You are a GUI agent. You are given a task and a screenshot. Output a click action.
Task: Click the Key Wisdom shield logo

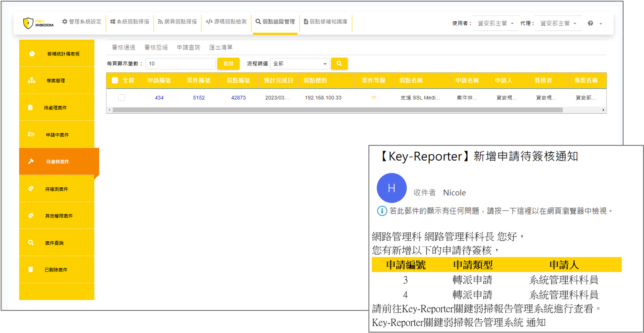click(x=28, y=23)
